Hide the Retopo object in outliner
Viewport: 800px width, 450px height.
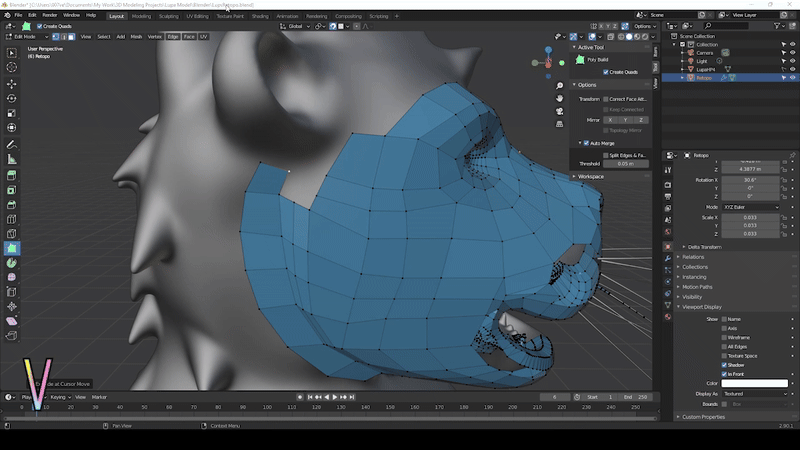click(x=793, y=78)
